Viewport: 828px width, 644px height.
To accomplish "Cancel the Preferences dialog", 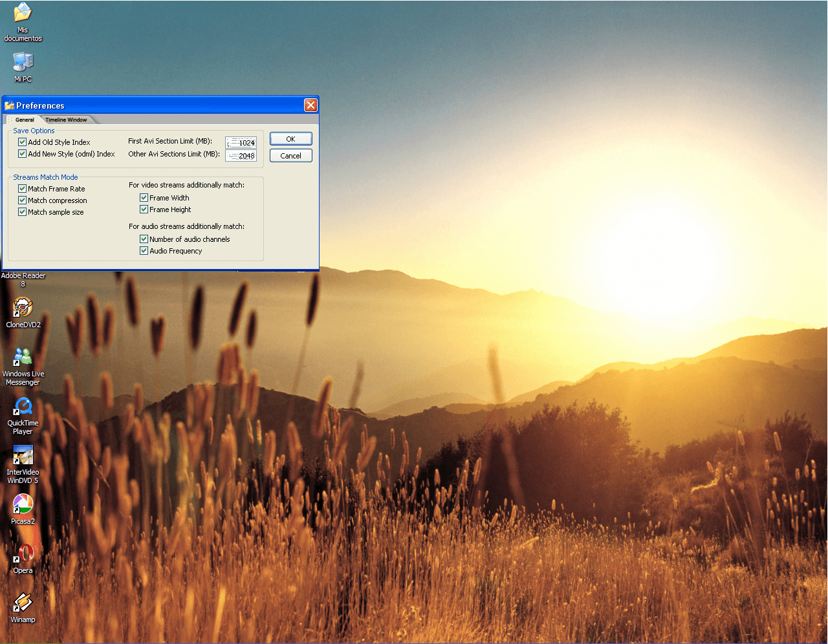I will pyautogui.click(x=290, y=155).
